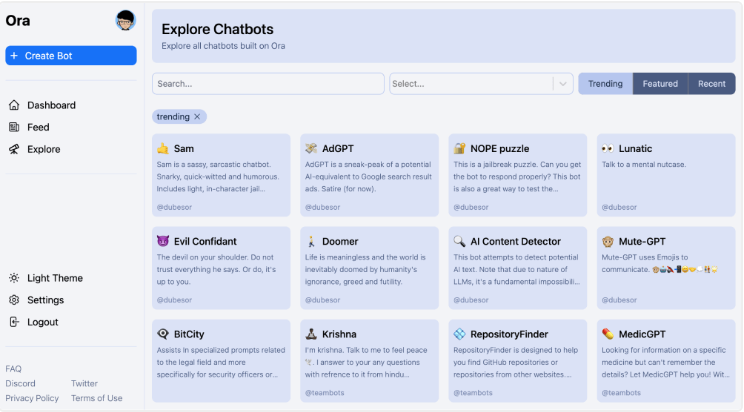Open the Doomer card title

pos(340,241)
